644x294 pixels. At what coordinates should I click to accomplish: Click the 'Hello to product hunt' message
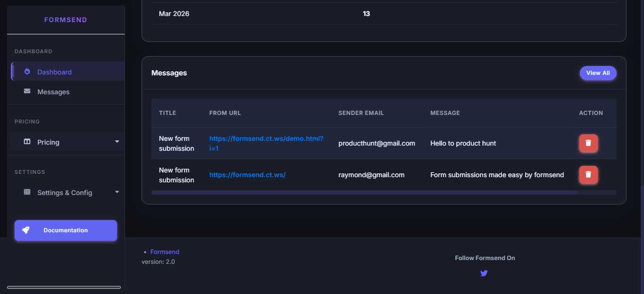click(x=463, y=143)
